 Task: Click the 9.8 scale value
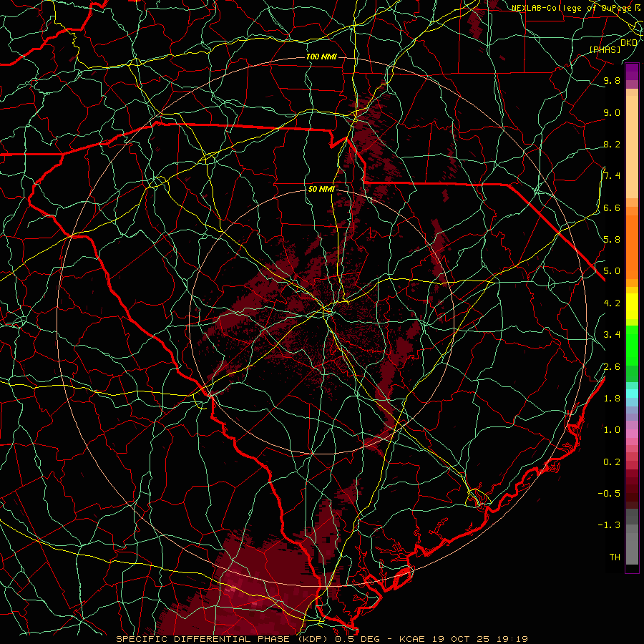[x=612, y=81]
